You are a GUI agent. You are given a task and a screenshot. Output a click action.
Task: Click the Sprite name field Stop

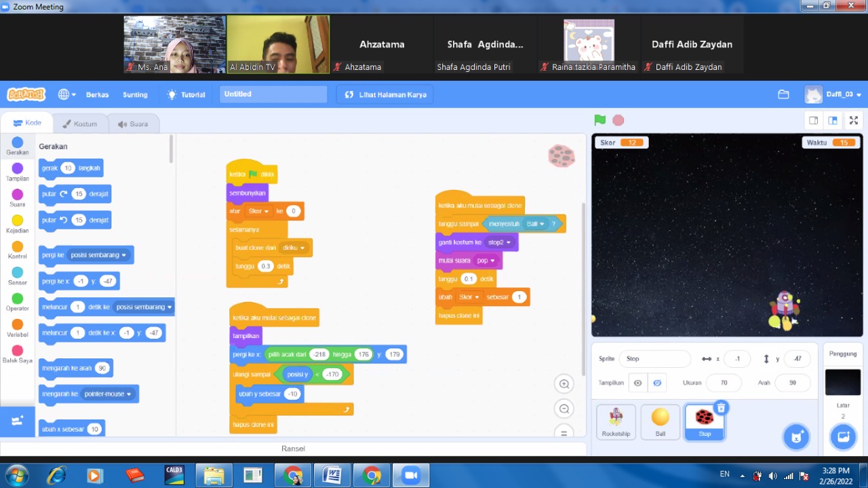click(654, 358)
